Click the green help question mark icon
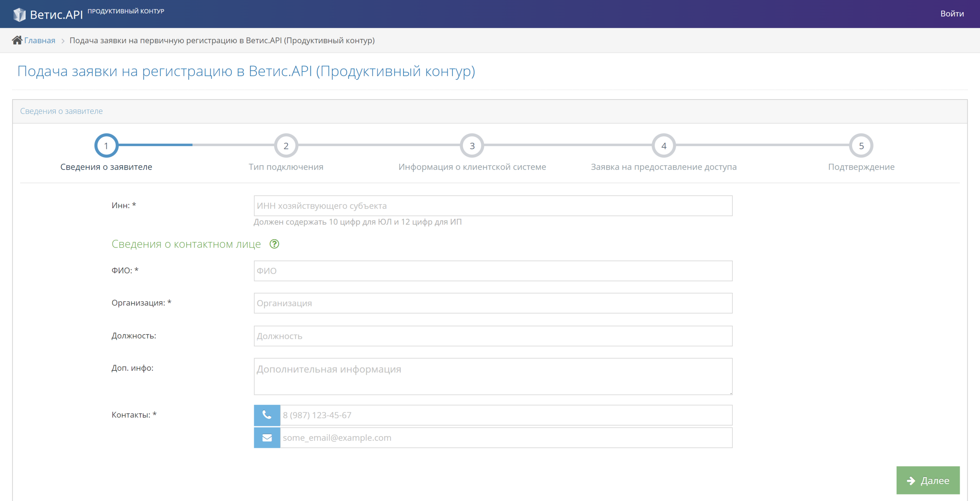The width and height of the screenshot is (980, 501). pyautogui.click(x=274, y=244)
